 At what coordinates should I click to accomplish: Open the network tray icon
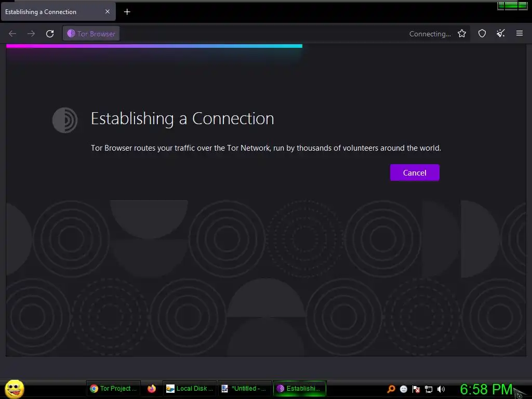point(429,389)
